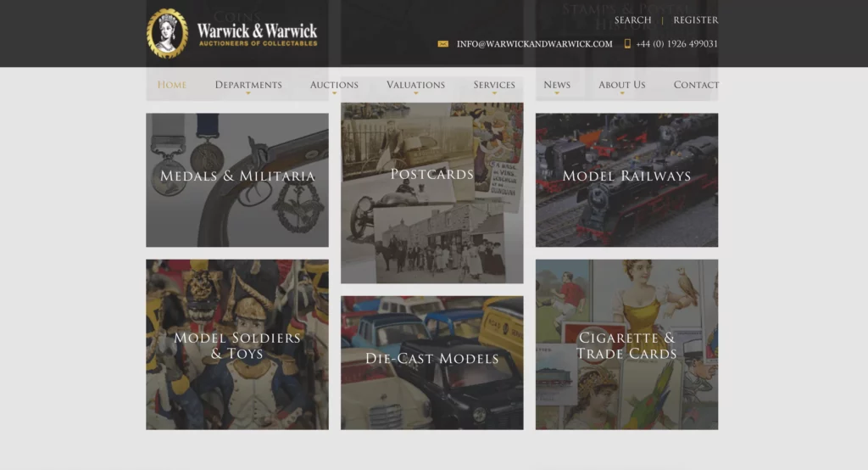
Task: Click the Warwick & Warwick title text
Action: [258, 31]
